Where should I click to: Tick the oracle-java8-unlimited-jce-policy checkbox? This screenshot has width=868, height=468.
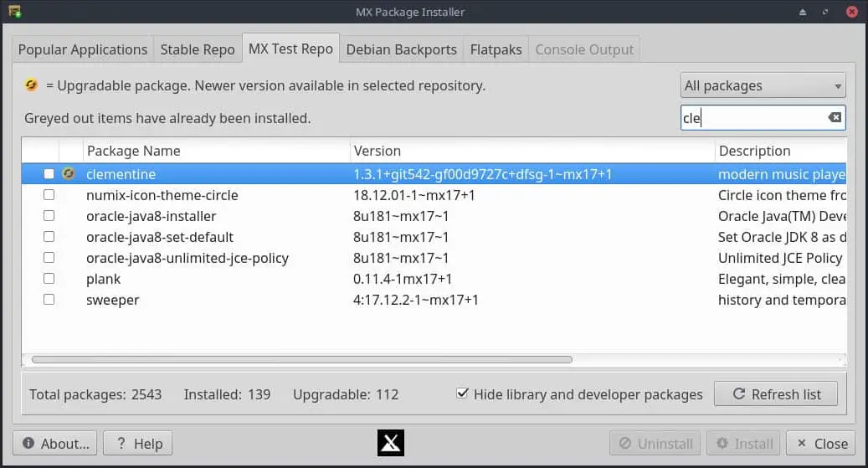point(49,258)
